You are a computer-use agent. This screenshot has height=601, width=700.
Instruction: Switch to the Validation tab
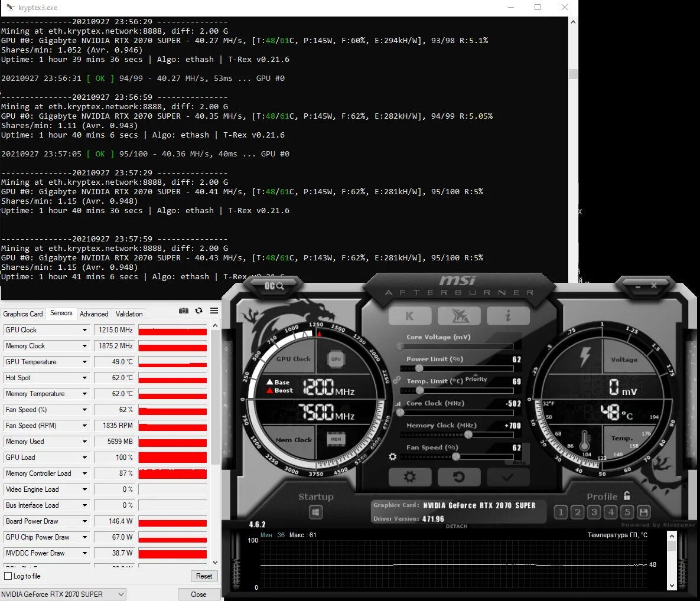129,314
